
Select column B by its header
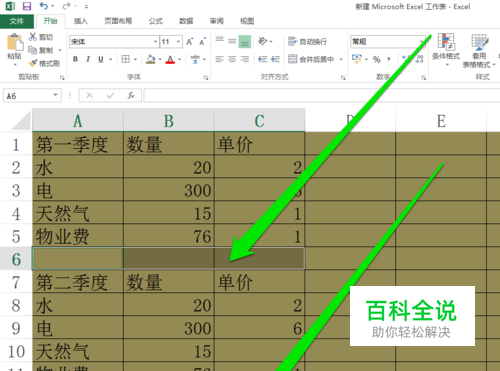click(x=169, y=121)
